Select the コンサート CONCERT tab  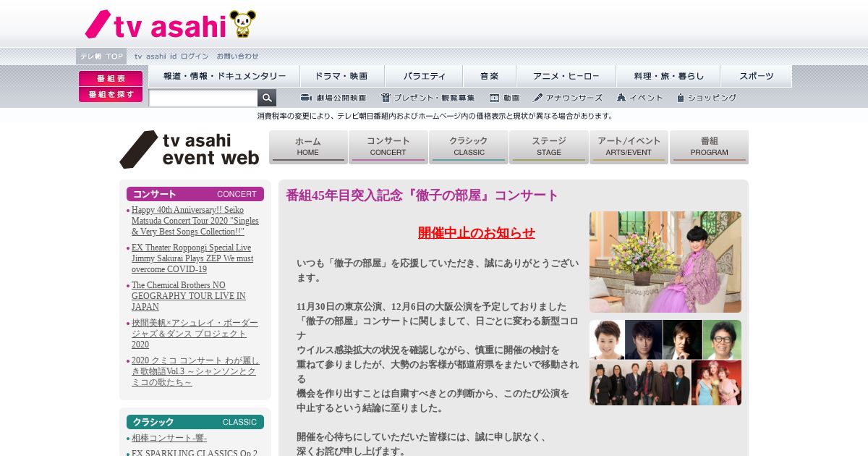(x=388, y=147)
